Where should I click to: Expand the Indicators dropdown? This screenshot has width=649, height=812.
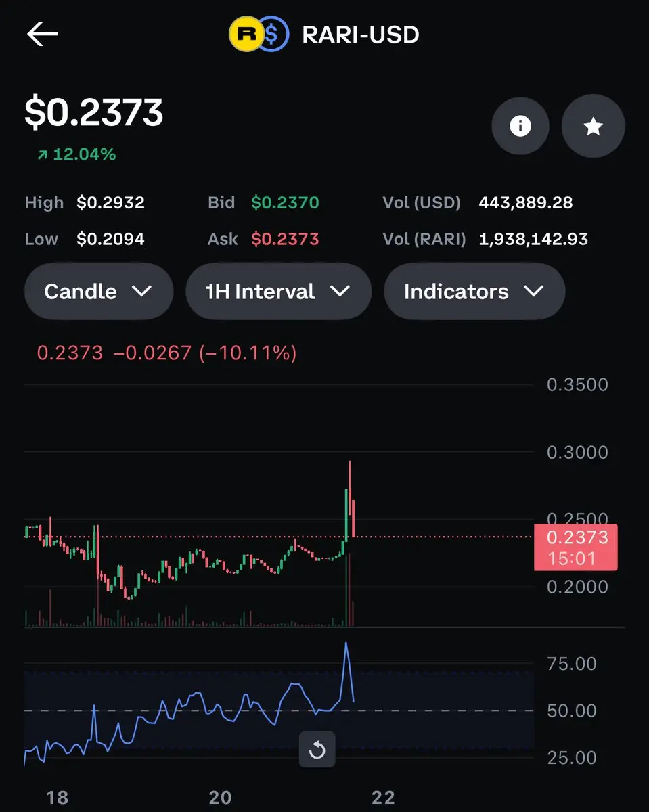pos(474,292)
